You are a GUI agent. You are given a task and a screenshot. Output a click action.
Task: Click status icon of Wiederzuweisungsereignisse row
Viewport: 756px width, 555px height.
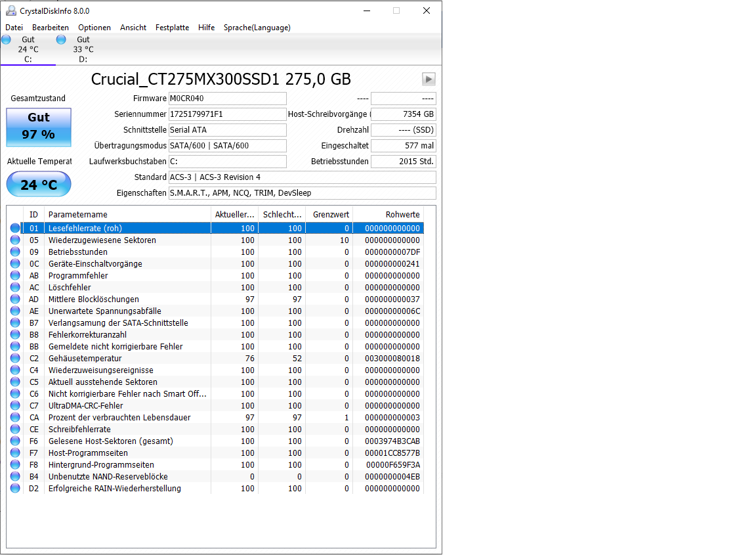[x=15, y=370]
